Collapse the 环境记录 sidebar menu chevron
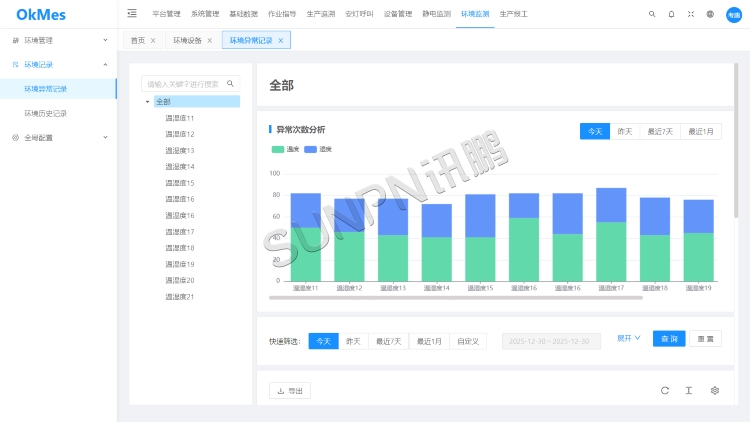 pos(105,64)
